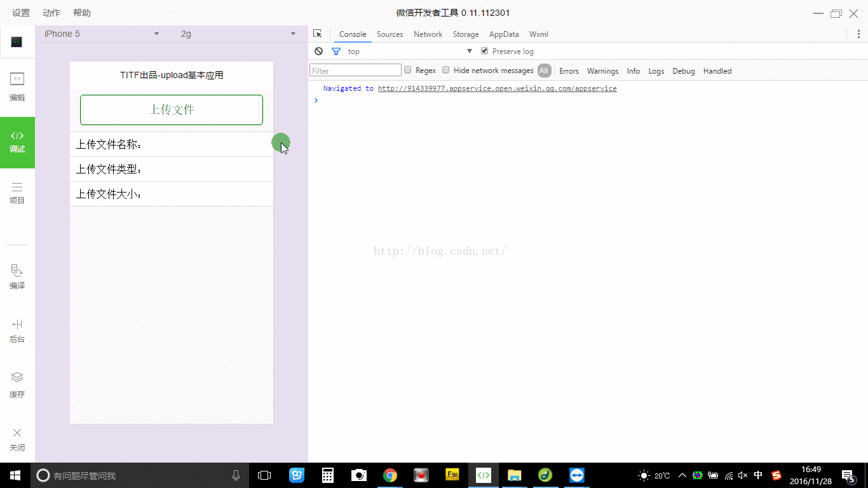Switch to the Storage tab

[x=466, y=34]
